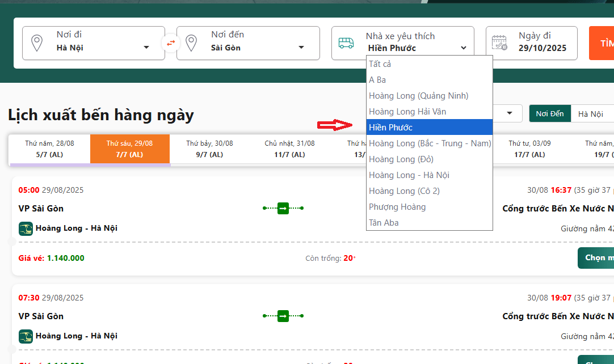Click the calendar icon next to Ngày đi
614x364 pixels.
tap(499, 43)
